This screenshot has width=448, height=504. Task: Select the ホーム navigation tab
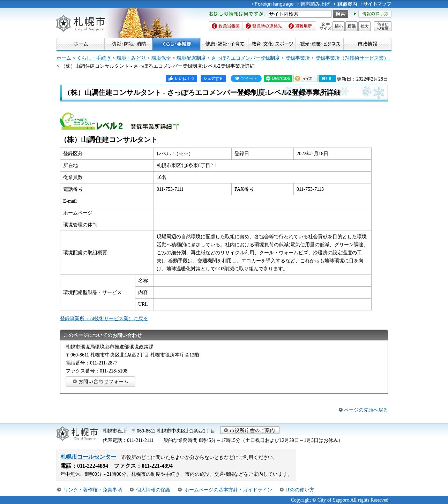81,44
